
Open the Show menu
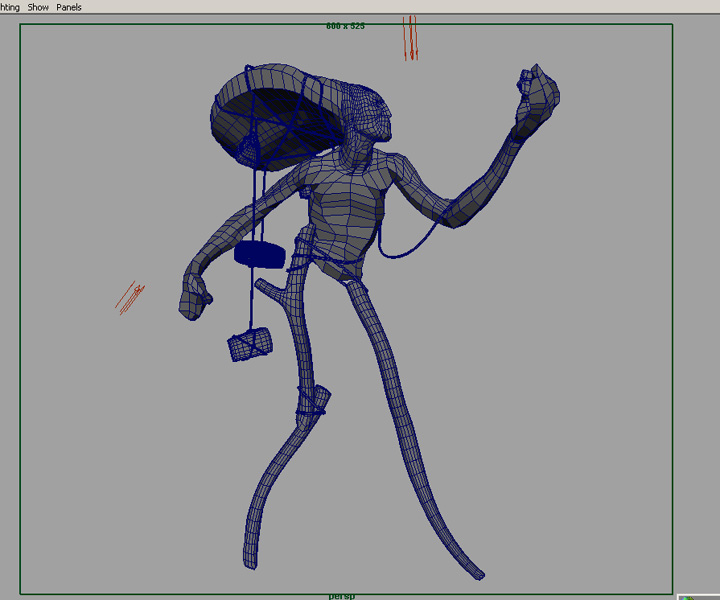[38, 7]
